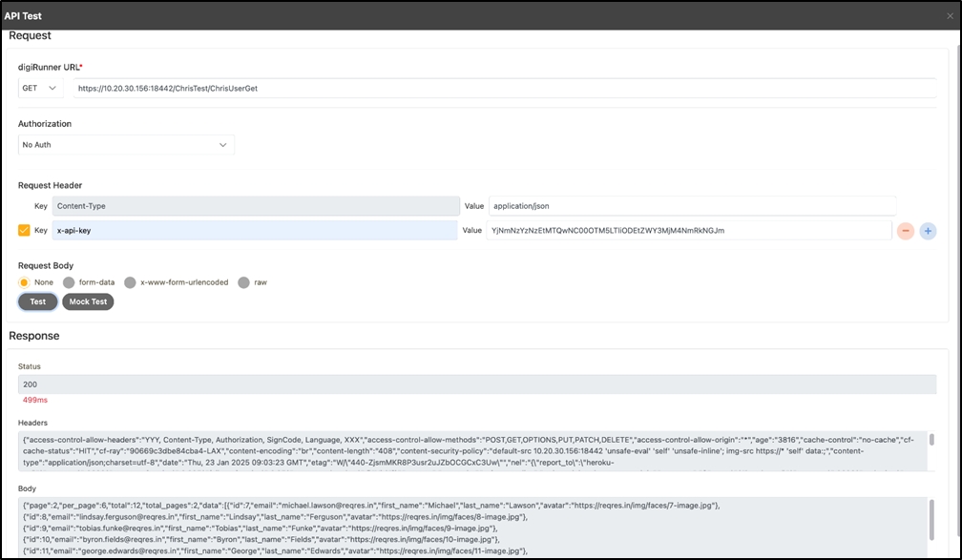Select the None request body option
The height and width of the screenshot is (560, 962).
point(25,282)
